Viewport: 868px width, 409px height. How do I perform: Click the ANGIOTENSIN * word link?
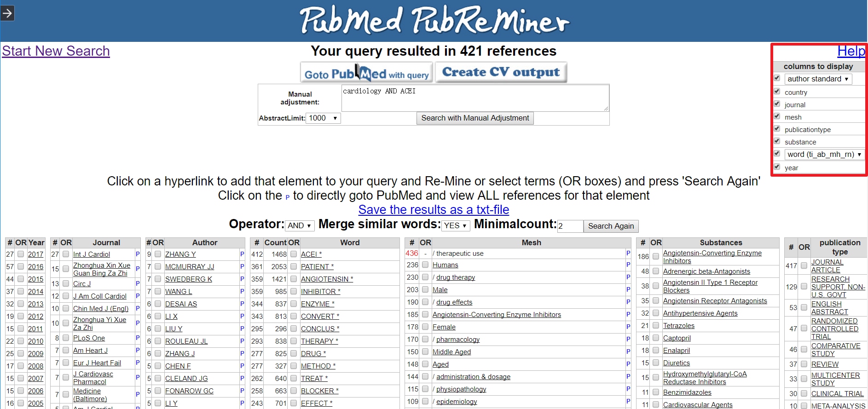327,279
